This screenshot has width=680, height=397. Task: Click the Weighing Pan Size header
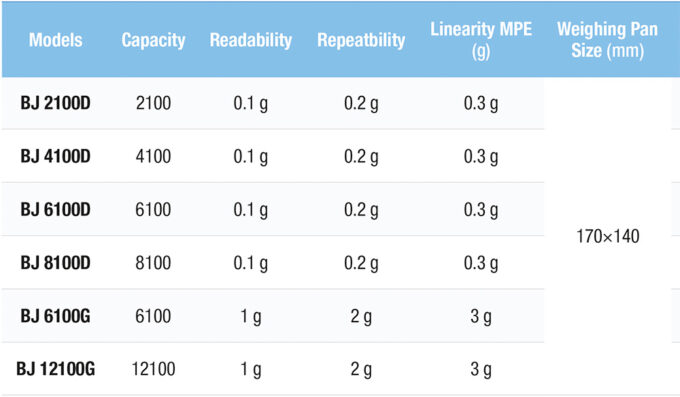coord(607,40)
